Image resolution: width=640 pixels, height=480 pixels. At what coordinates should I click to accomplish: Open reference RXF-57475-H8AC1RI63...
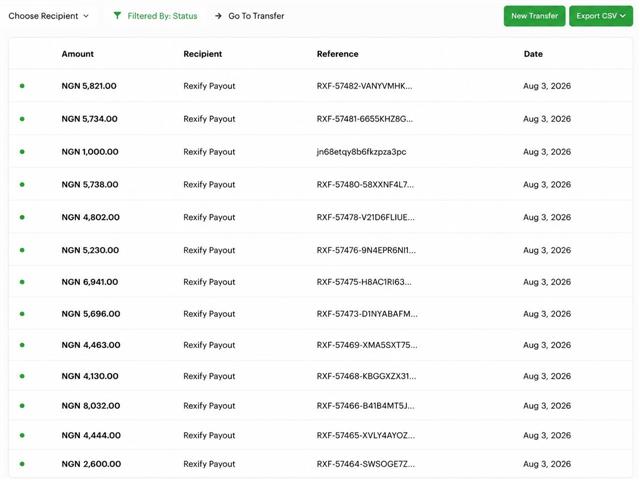pos(364,282)
